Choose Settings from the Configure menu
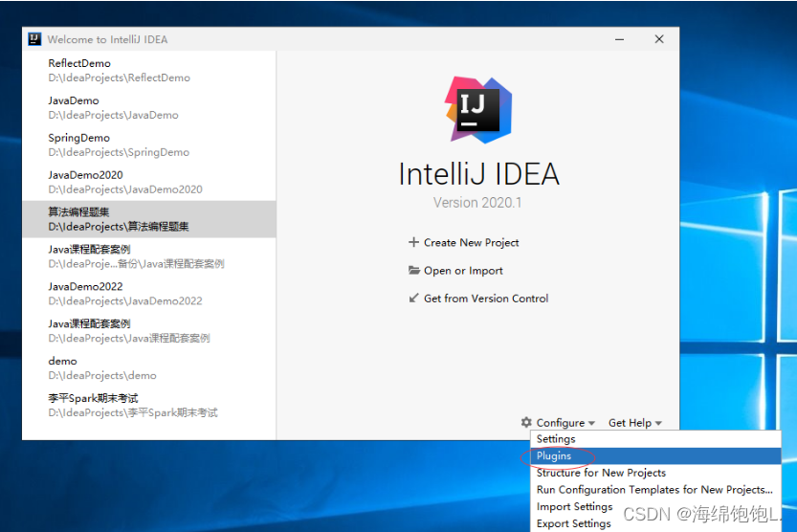 point(655,438)
